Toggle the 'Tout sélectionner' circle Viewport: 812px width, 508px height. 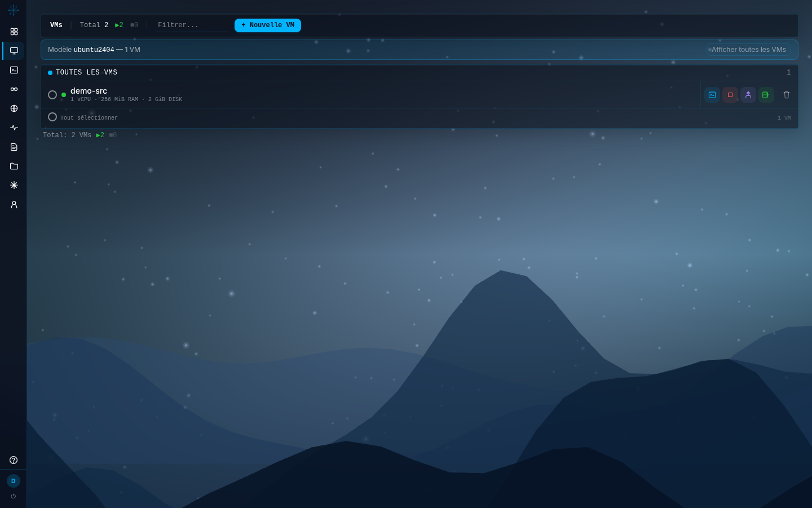point(52,117)
